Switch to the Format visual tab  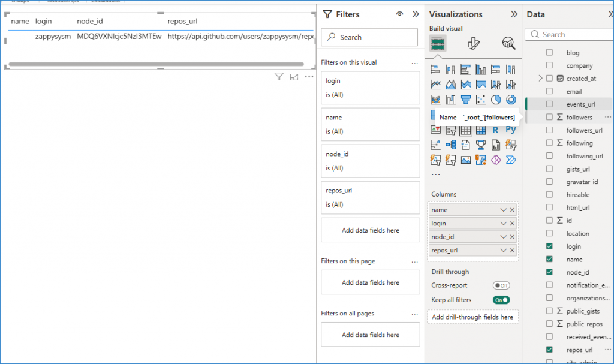pyautogui.click(x=474, y=43)
